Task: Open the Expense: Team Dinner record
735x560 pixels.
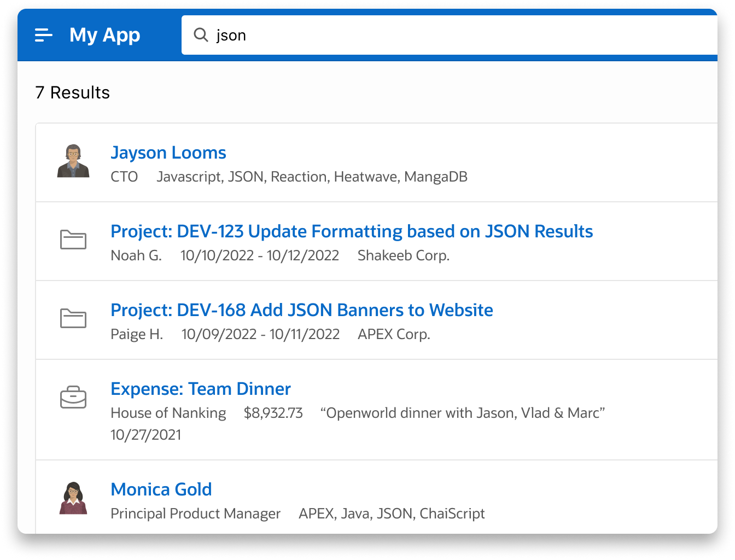Action: click(x=200, y=389)
